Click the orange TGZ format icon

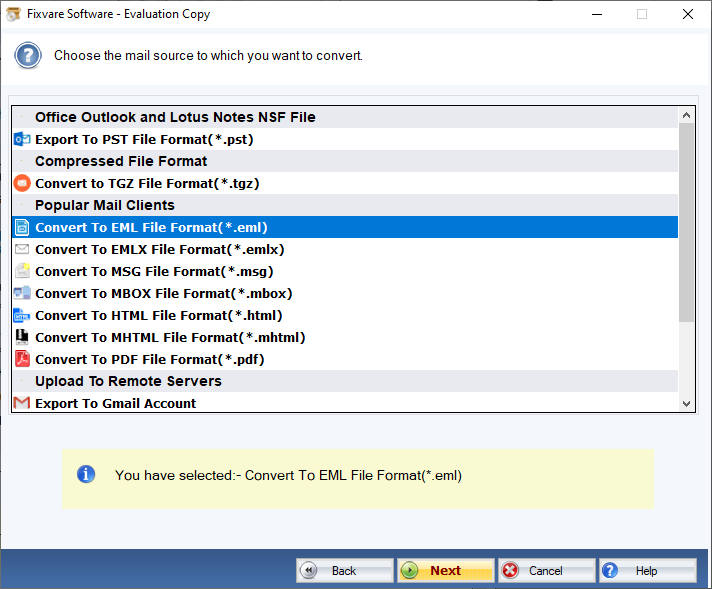[22, 183]
